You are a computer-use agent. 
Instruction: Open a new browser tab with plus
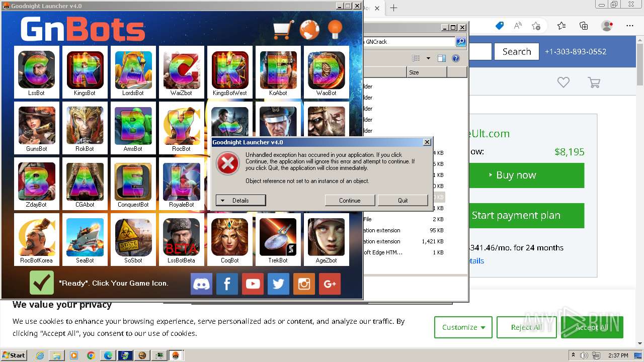pos(393,8)
